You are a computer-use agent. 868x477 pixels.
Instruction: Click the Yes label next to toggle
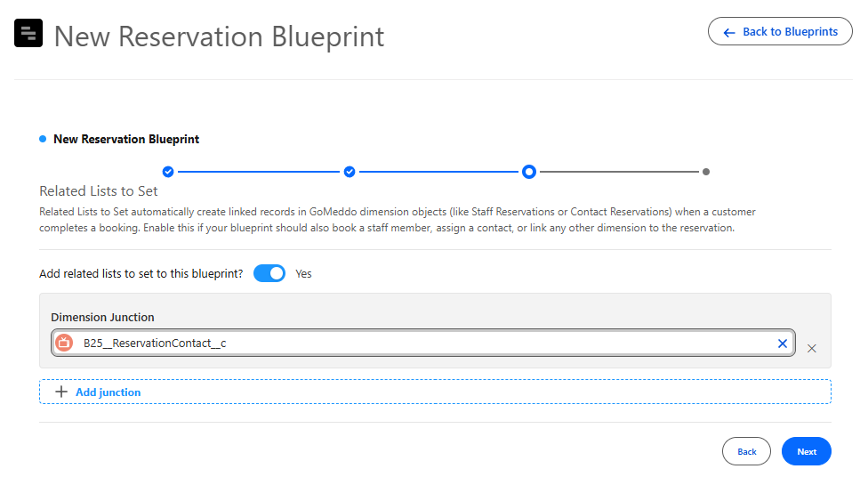(x=303, y=274)
